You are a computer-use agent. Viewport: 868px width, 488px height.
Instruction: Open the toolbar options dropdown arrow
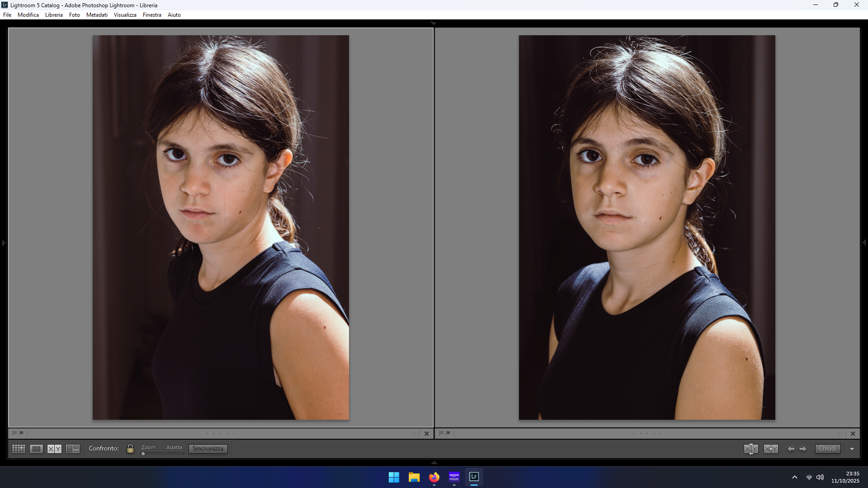(x=852, y=449)
